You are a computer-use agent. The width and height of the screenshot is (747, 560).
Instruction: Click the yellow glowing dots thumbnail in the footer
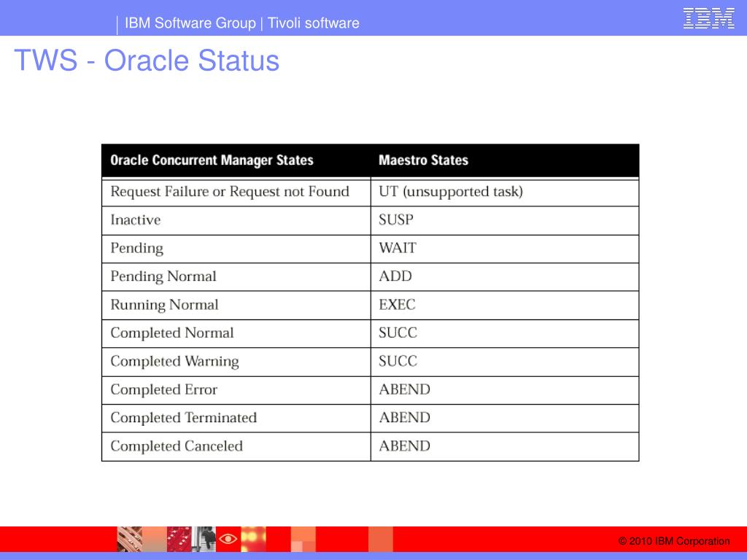click(253, 539)
